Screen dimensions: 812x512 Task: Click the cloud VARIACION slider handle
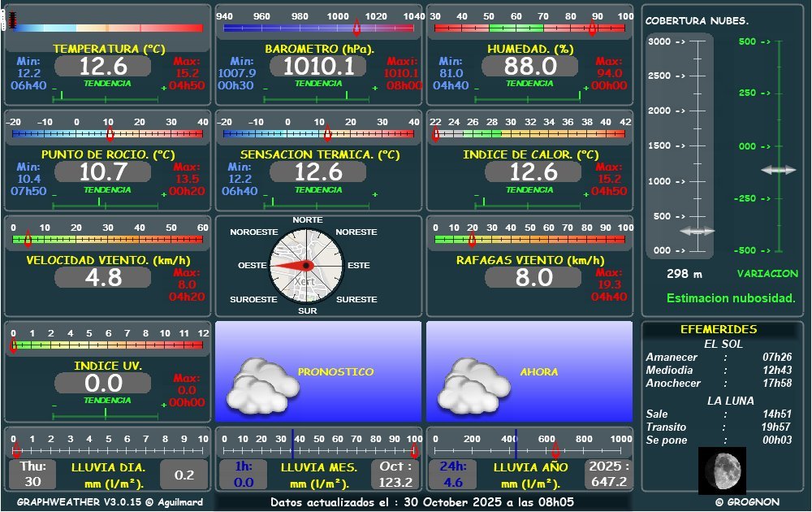click(778, 169)
